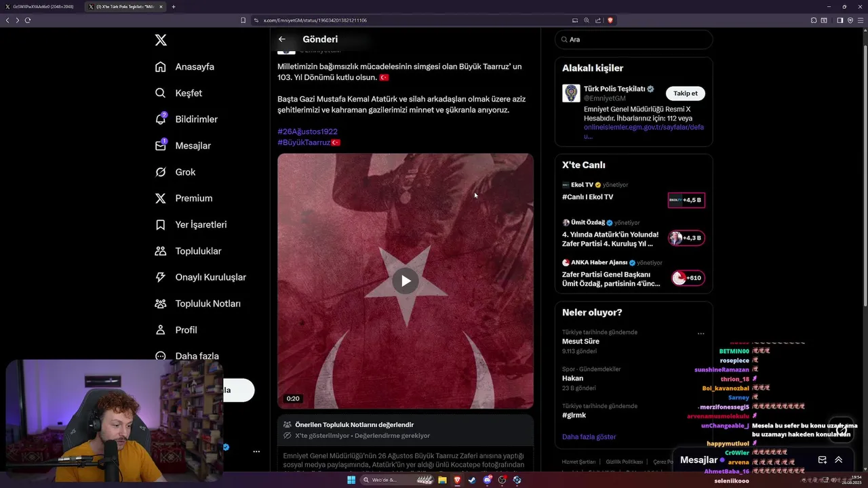
Task: Click the browser forward button
Action: coord(18,20)
